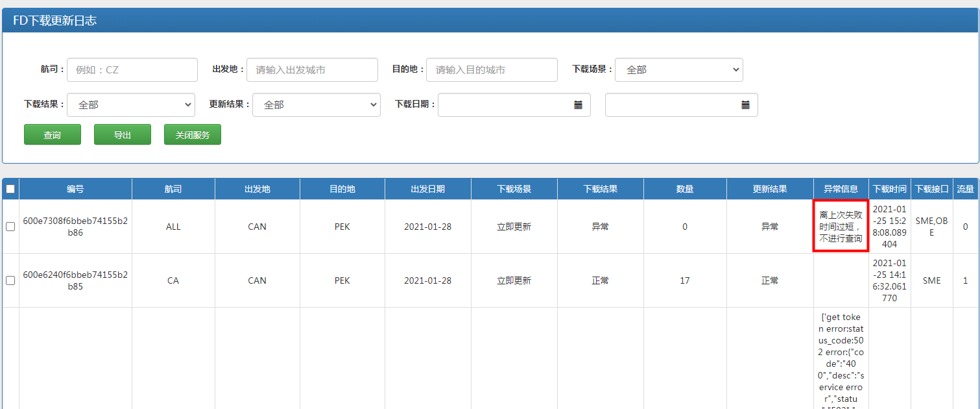Click the 出发地 city input
This screenshot has height=409, width=980.
point(312,70)
